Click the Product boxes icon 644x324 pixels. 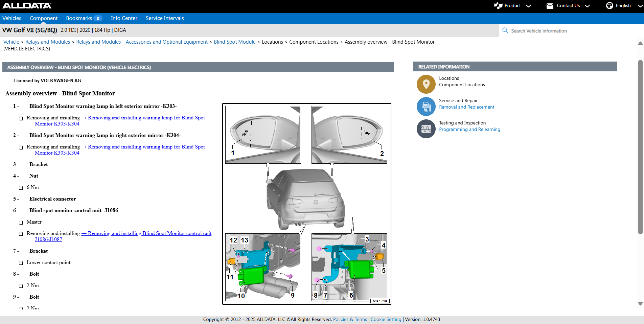(498, 6)
